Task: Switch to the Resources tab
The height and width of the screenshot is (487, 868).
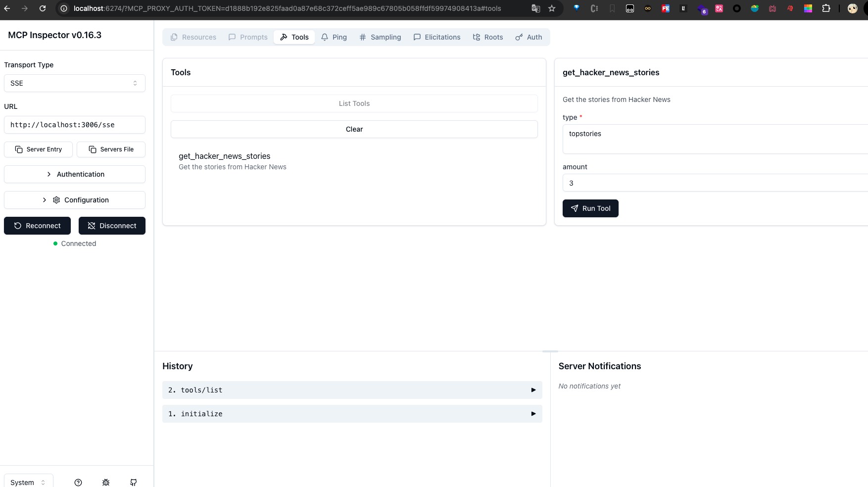Action: coord(193,37)
